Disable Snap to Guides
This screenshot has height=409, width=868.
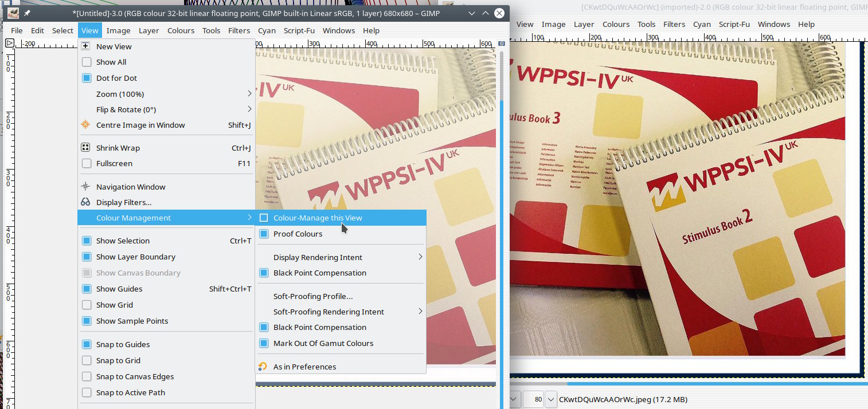click(87, 344)
